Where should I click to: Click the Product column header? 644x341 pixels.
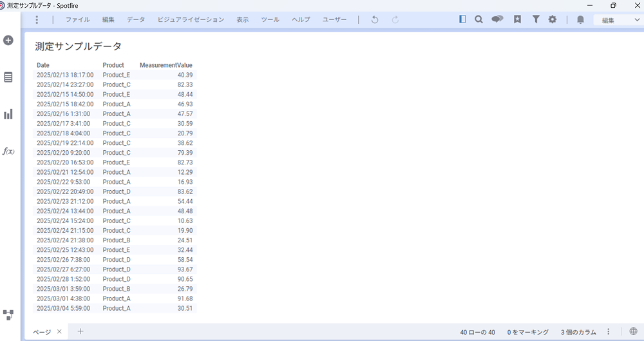(113, 65)
